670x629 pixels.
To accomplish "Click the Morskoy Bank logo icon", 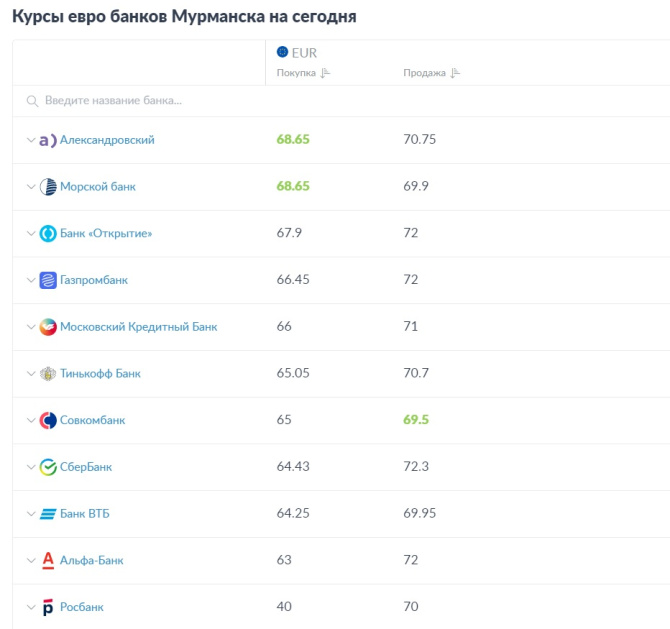I will (x=48, y=187).
